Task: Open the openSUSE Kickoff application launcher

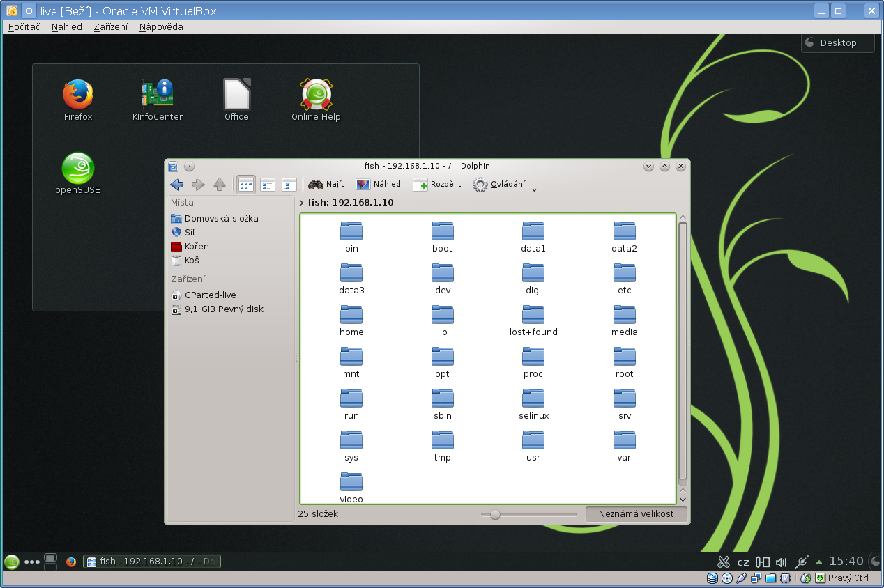Action: [x=11, y=562]
